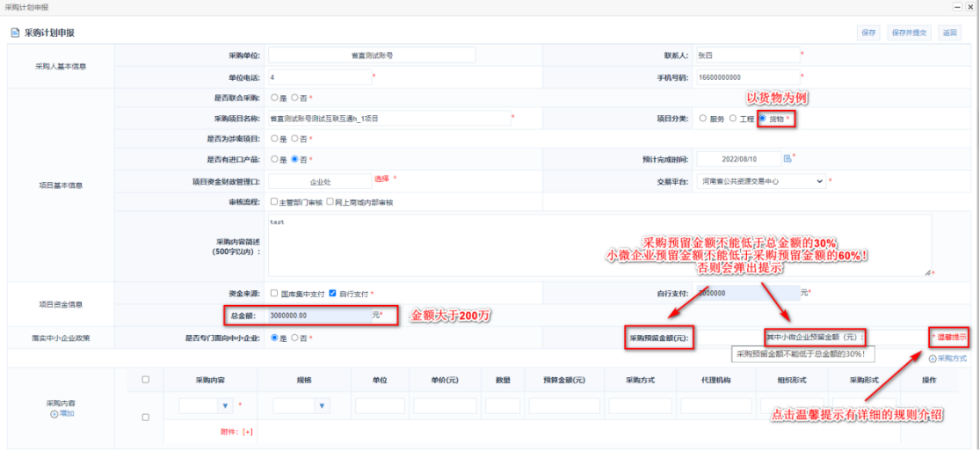Click the 保存 button
This screenshot has height=451, width=980.
click(x=868, y=33)
